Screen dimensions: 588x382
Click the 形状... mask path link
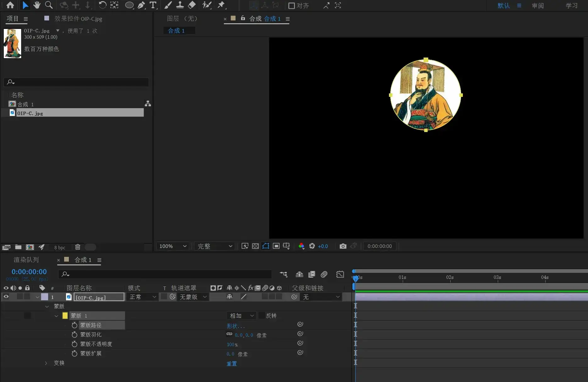[236, 326]
